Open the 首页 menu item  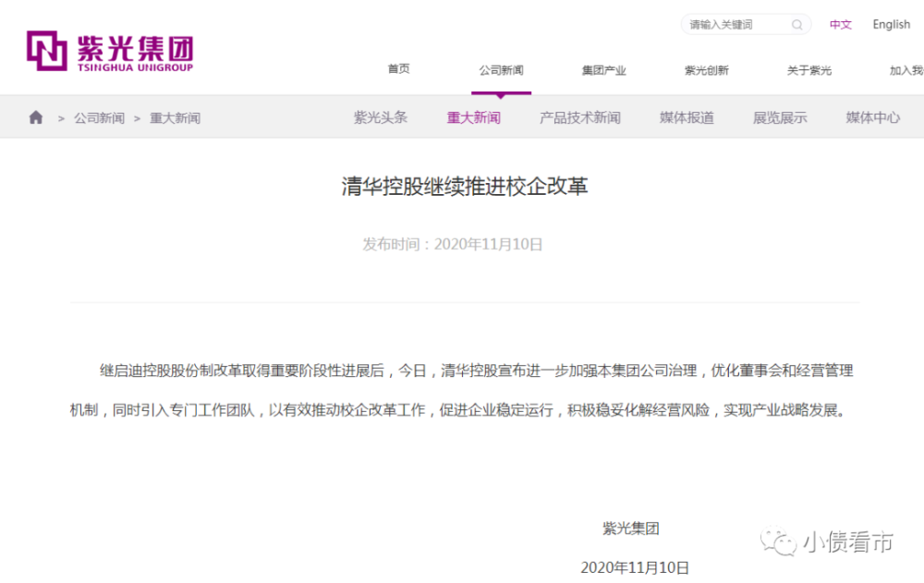point(397,68)
